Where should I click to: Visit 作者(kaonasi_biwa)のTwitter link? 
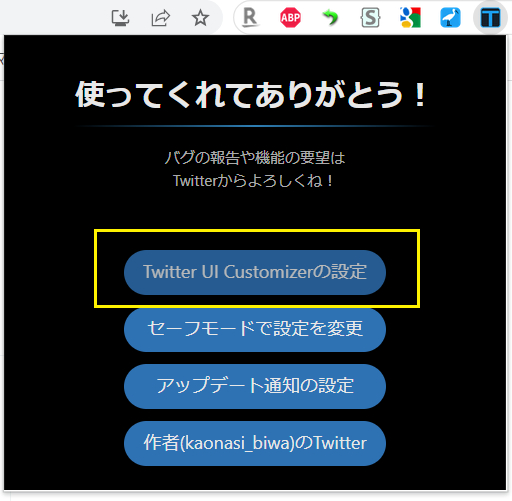[255, 443]
